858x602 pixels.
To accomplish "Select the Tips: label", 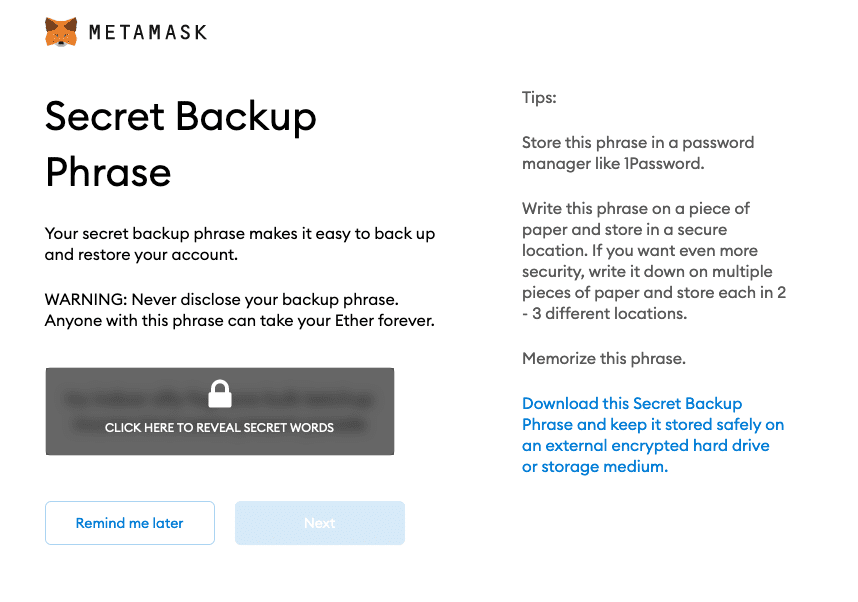I will tap(539, 98).
